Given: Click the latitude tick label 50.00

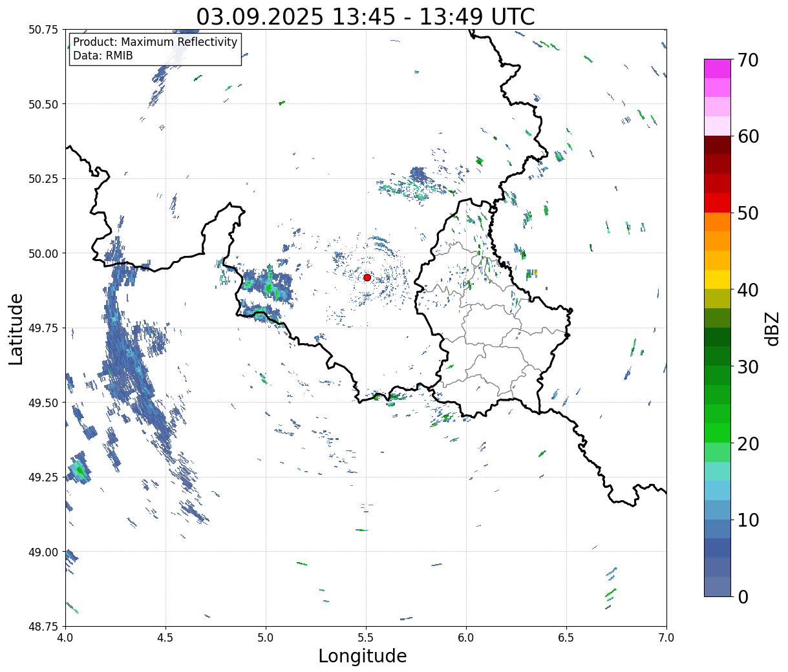Looking at the screenshot, I should click(x=44, y=253).
